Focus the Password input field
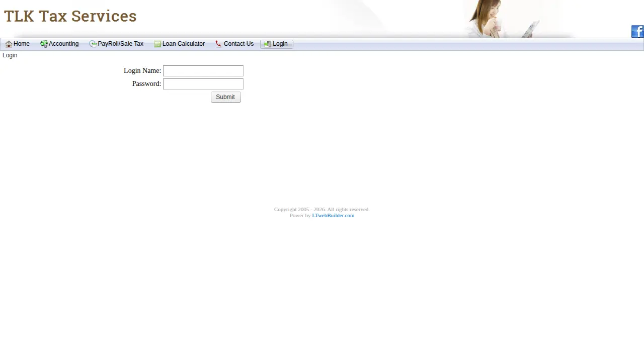644x362 pixels. pyautogui.click(x=203, y=84)
